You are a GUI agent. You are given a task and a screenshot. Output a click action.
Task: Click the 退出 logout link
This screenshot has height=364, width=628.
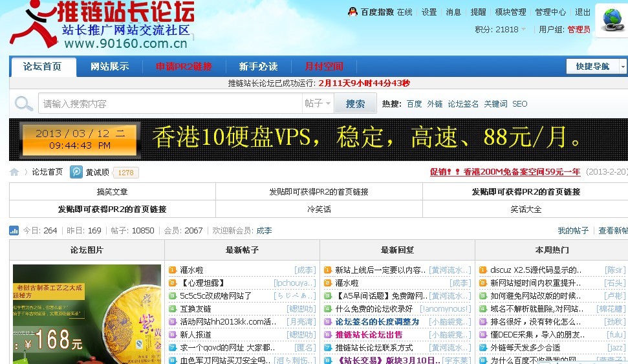click(x=583, y=12)
